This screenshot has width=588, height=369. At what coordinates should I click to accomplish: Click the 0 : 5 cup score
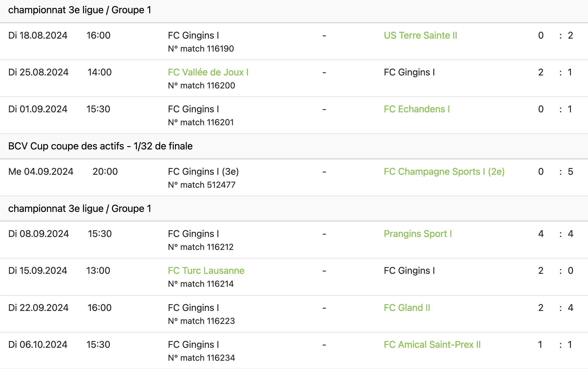(x=556, y=172)
